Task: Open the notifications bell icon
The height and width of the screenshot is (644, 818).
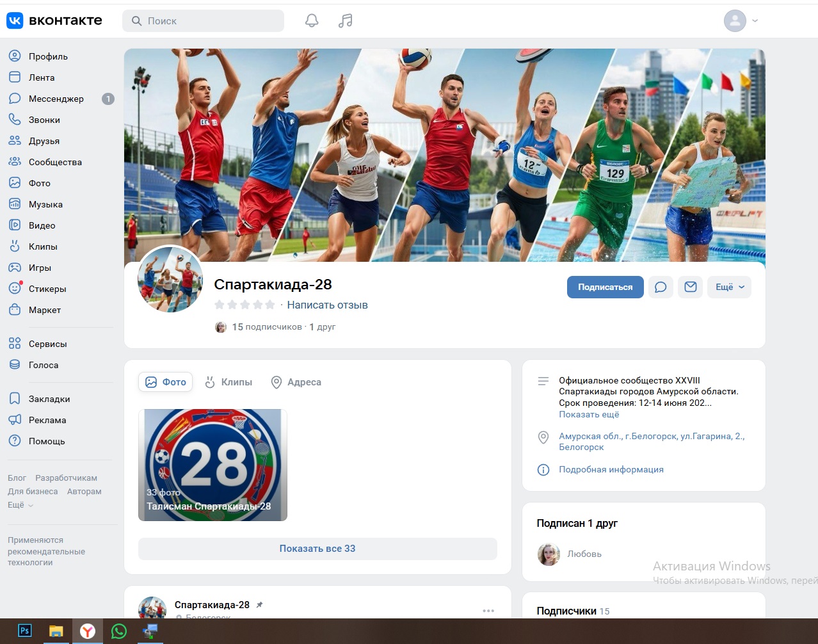Action: (x=312, y=20)
